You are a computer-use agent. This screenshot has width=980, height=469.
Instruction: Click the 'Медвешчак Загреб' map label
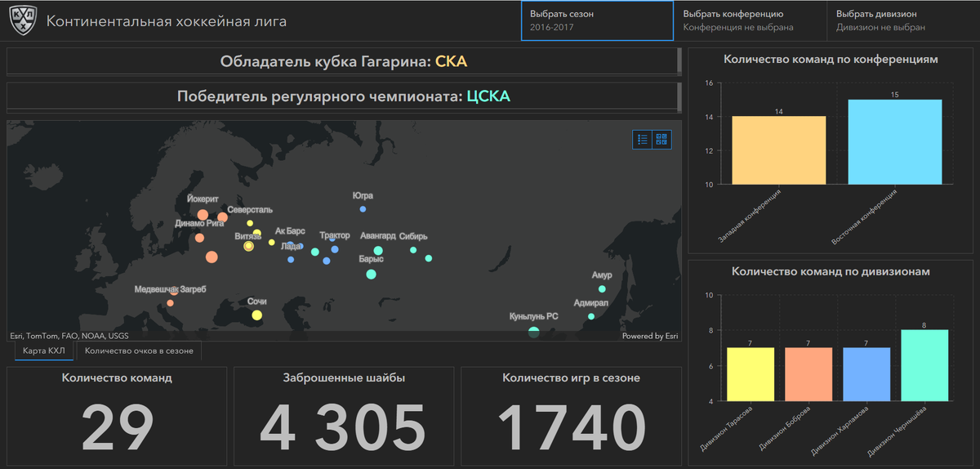[x=170, y=289]
